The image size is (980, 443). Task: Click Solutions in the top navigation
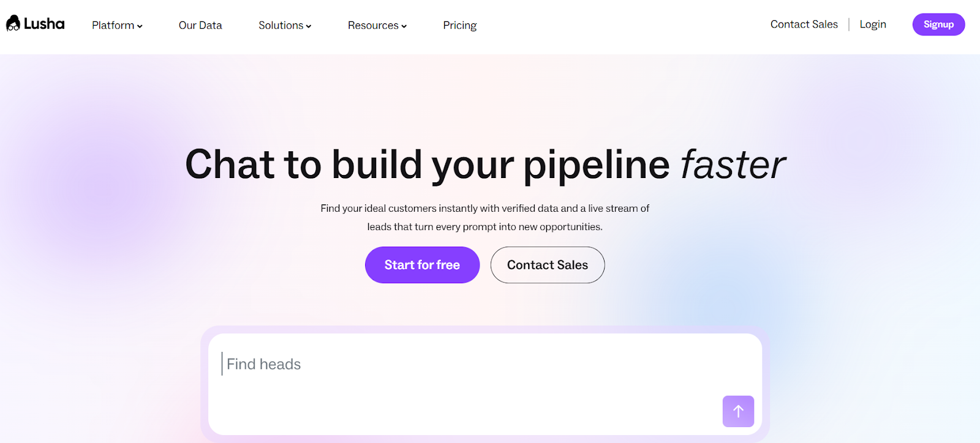click(x=280, y=25)
